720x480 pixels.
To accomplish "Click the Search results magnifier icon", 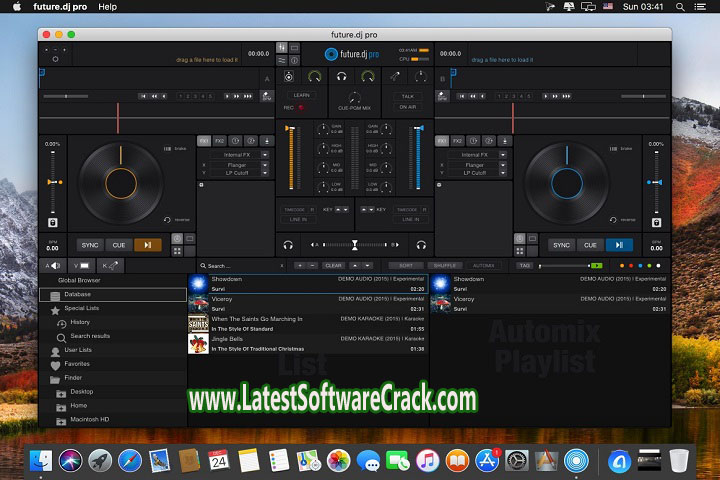I will [x=62, y=336].
